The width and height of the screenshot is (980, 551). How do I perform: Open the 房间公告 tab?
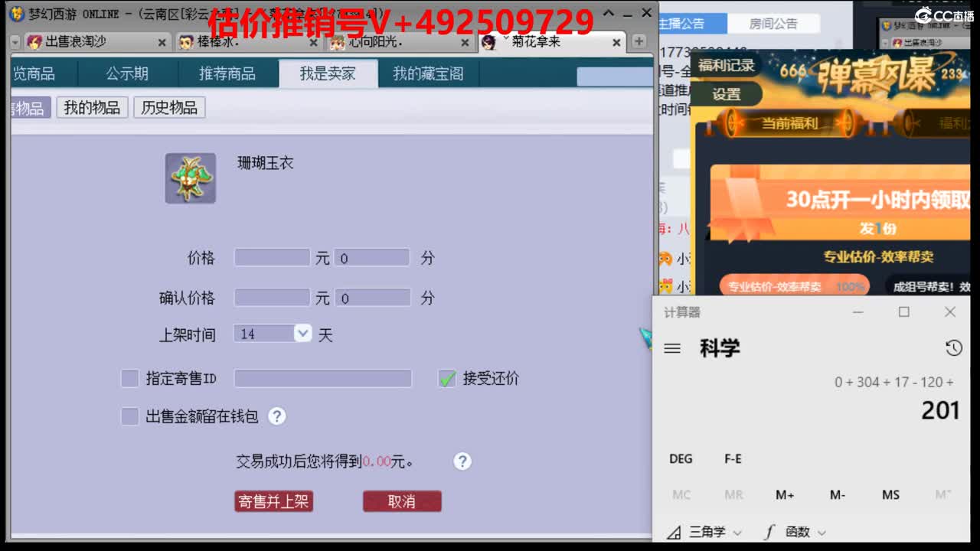point(773,24)
